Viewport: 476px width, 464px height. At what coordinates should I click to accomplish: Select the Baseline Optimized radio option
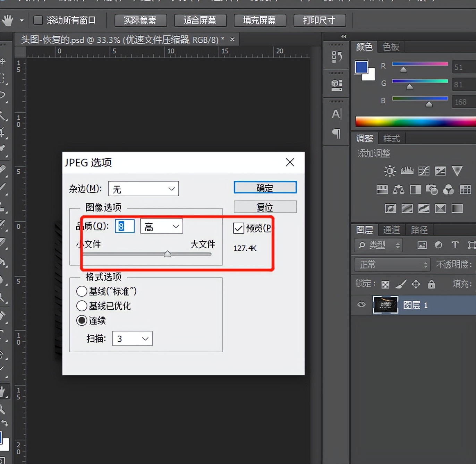pos(82,306)
